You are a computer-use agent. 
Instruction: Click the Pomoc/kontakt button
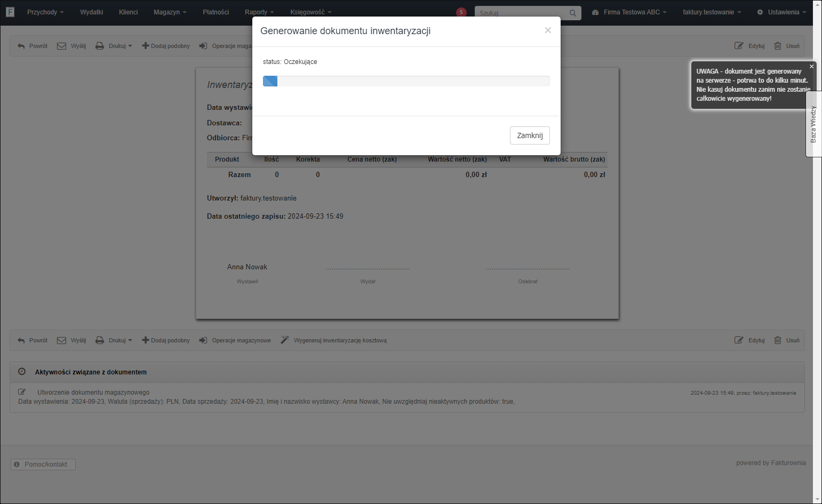43,465
